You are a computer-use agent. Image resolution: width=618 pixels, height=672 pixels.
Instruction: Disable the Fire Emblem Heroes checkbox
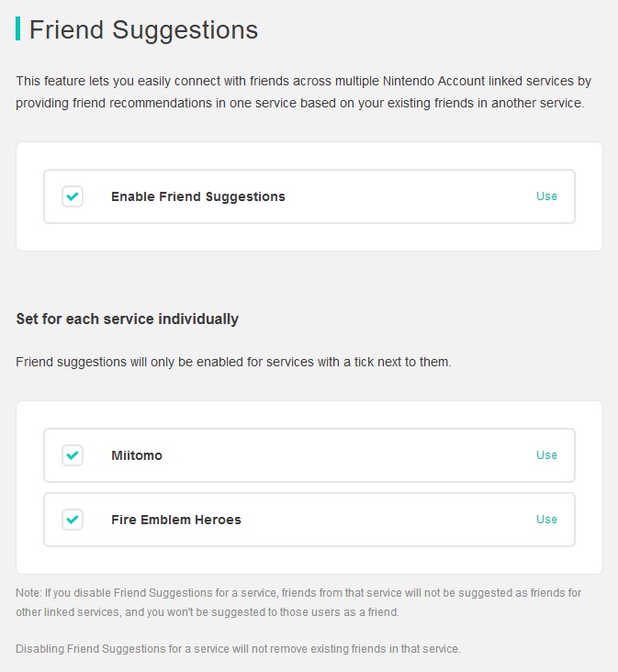73,520
